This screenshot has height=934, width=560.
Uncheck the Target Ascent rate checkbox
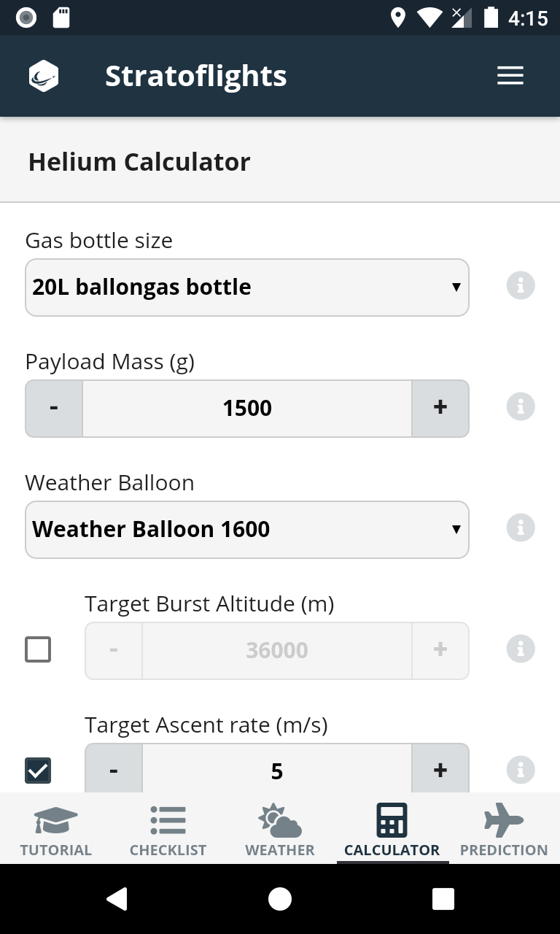coord(38,770)
